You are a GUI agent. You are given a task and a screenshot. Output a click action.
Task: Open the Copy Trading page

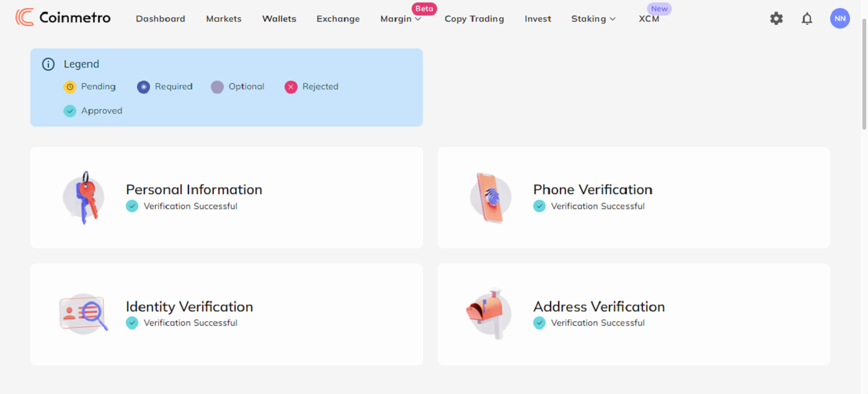coord(474,19)
